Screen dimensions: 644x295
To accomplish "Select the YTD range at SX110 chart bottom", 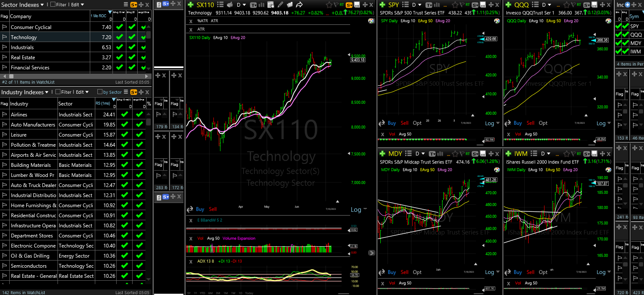I will tap(202, 293).
